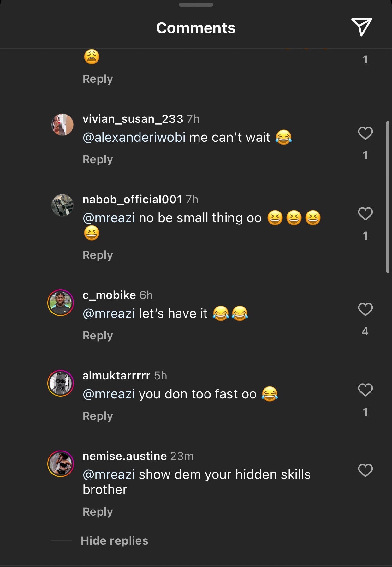Image resolution: width=392 pixels, height=567 pixels.
Task: Reply to c_mobike's comment
Action: 98,335
